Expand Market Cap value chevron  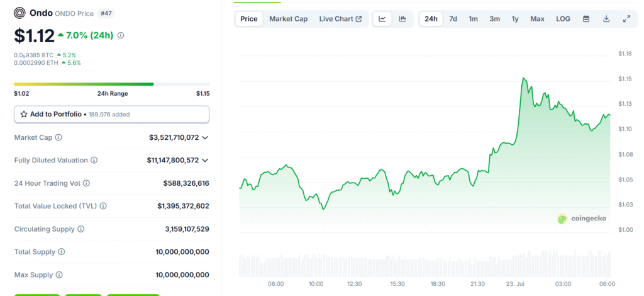pyautogui.click(x=205, y=137)
